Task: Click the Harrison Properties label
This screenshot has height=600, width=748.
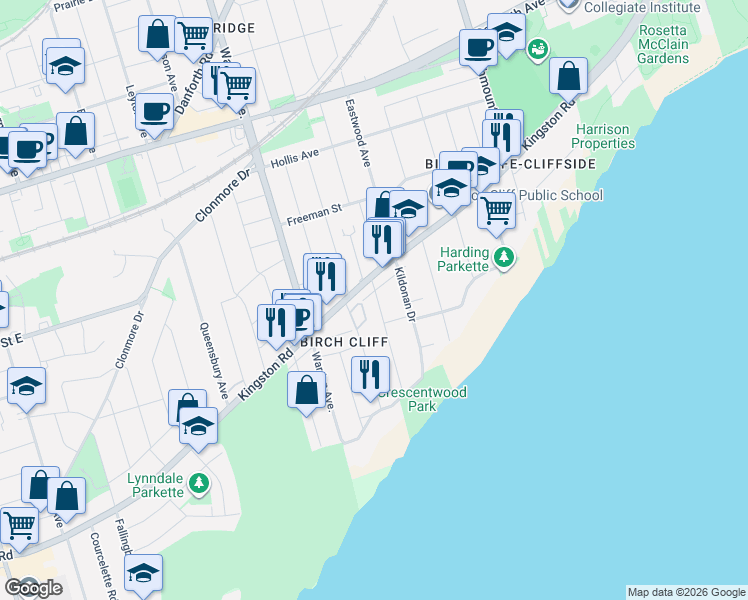Action: [x=603, y=136]
